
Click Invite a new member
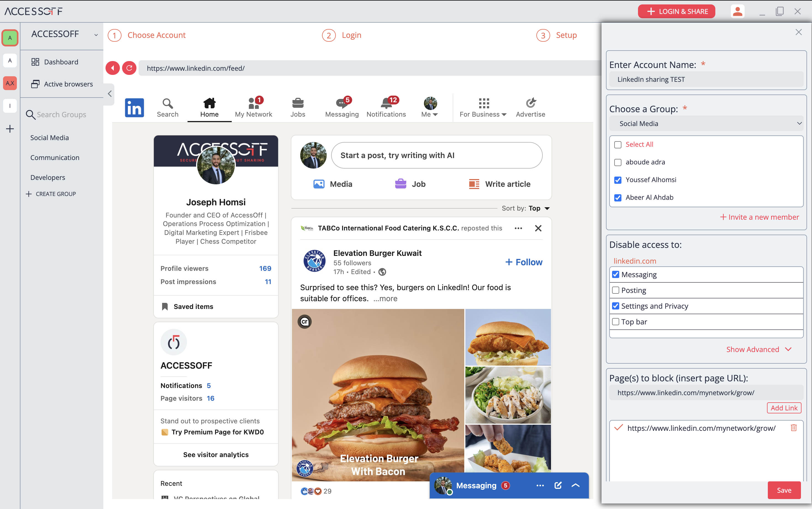(x=760, y=217)
